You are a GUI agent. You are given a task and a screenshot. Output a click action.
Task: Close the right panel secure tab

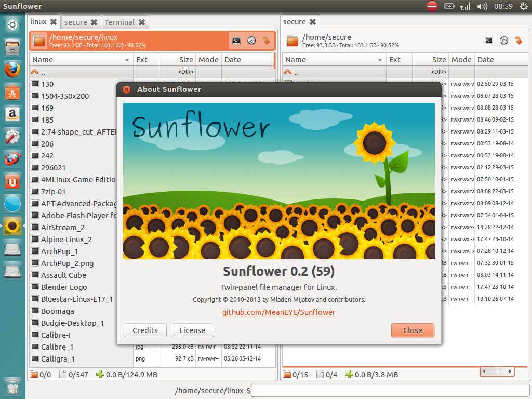tap(313, 22)
